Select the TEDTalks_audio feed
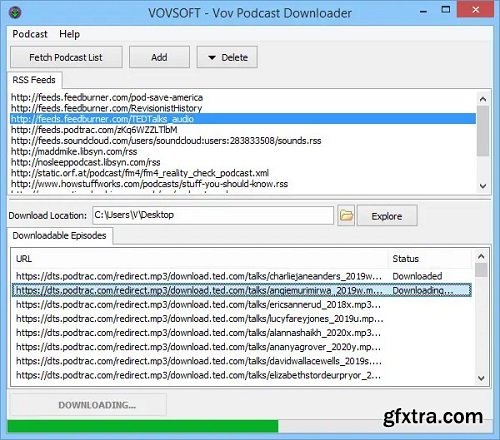500x440 pixels. (x=243, y=119)
